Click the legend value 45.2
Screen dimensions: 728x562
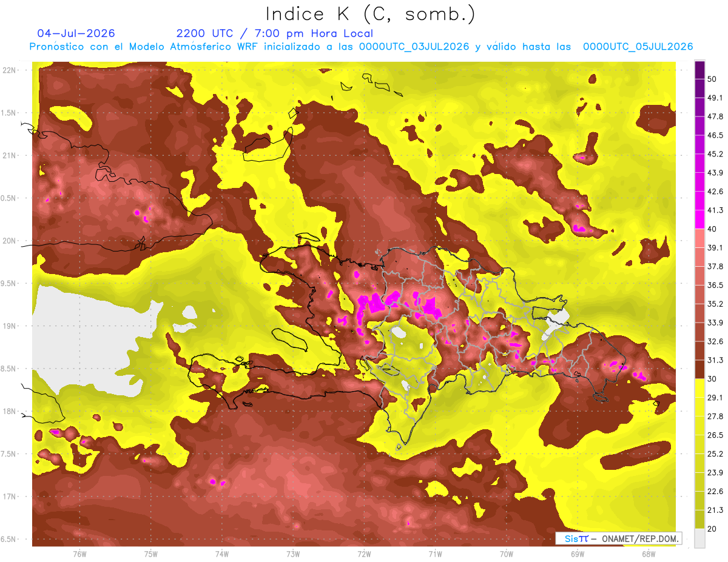(x=715, y=155)
